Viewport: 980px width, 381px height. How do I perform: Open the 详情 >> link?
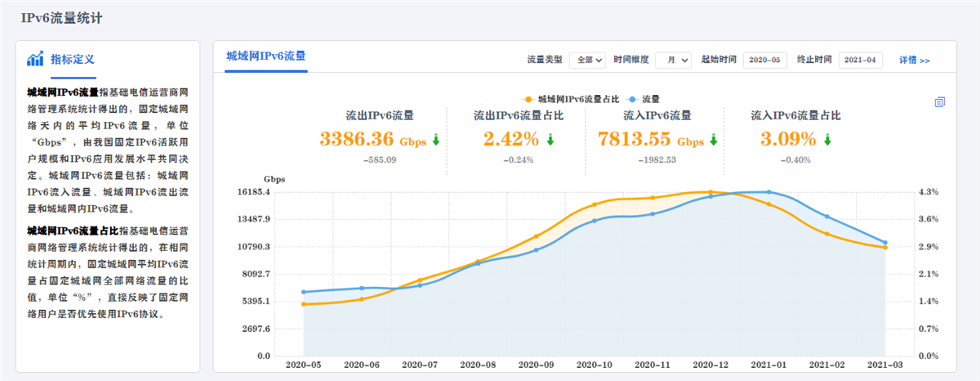click(x=914, y=60)
